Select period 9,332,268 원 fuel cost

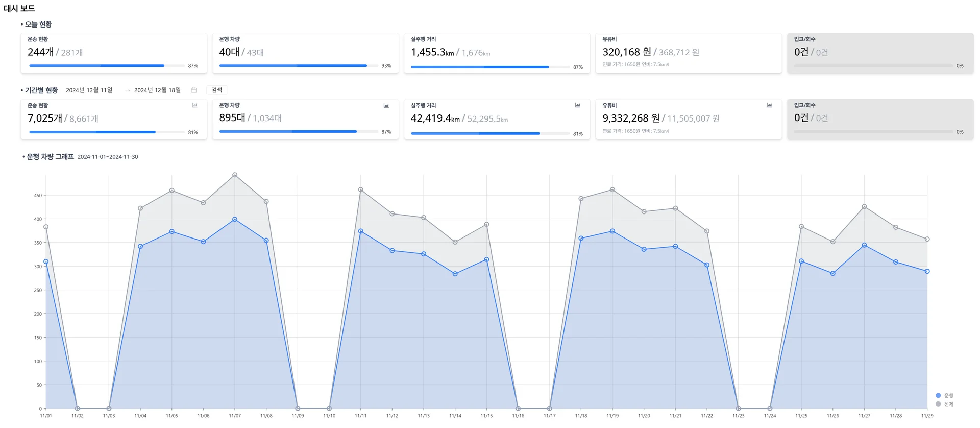(x=631, y=118)
